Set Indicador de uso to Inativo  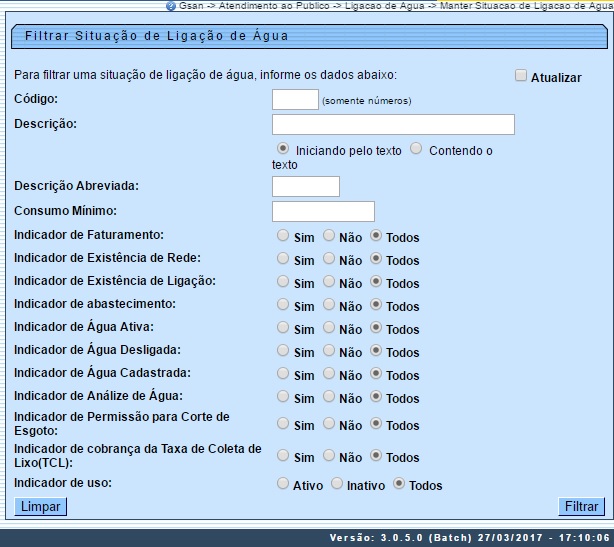(336, 484)
